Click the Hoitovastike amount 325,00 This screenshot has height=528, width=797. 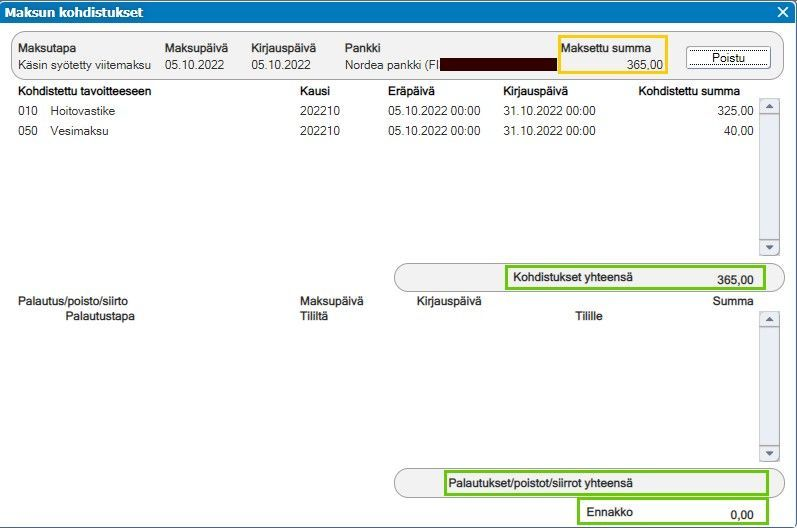click(735, 111)
